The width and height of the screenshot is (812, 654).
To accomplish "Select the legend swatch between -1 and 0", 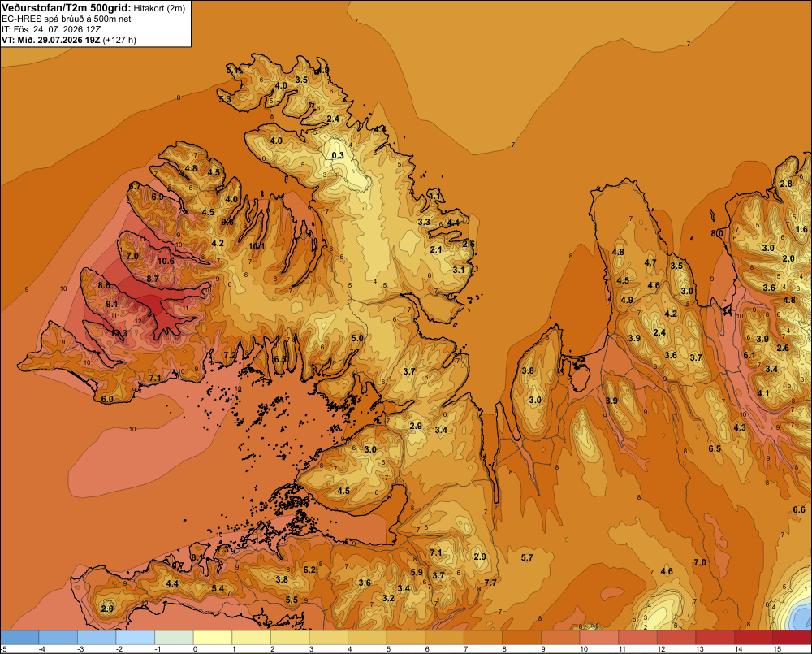I will point(174,637).
